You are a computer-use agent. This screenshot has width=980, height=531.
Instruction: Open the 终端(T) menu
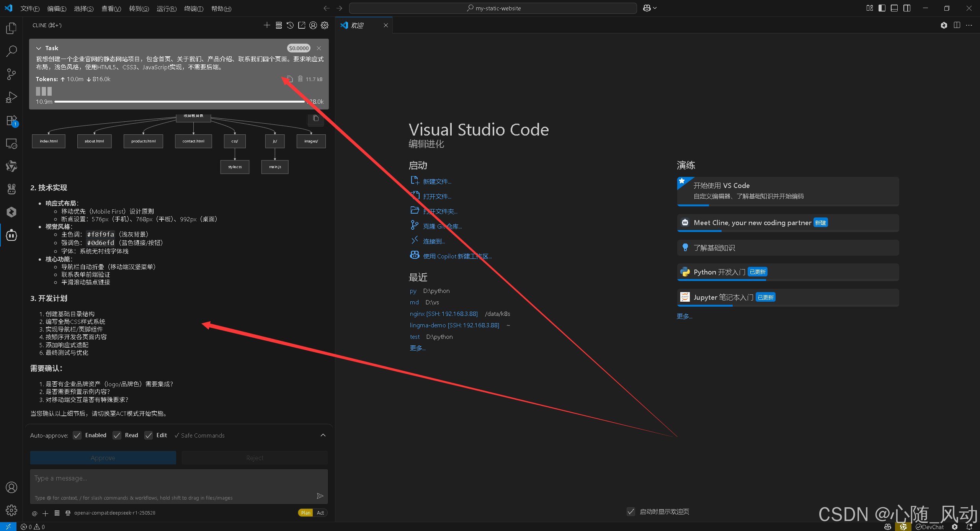coord(193,8)
